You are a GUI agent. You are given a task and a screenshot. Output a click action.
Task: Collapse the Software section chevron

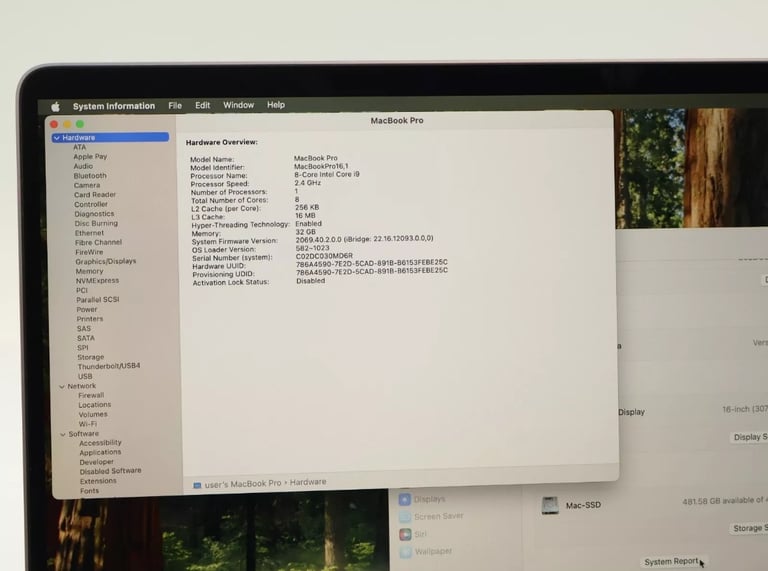(63, 434)
